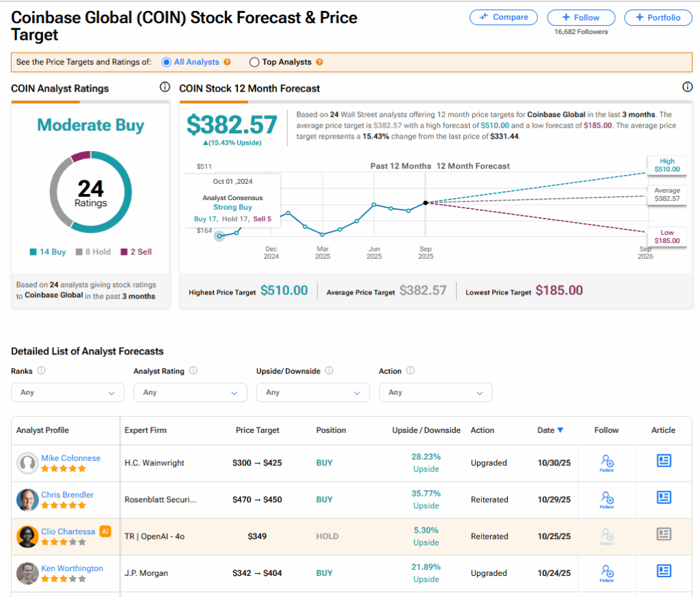Viewport: 700px width, 597px height.
Task: Open the Action dropdown filter
Action: point(435,393)
